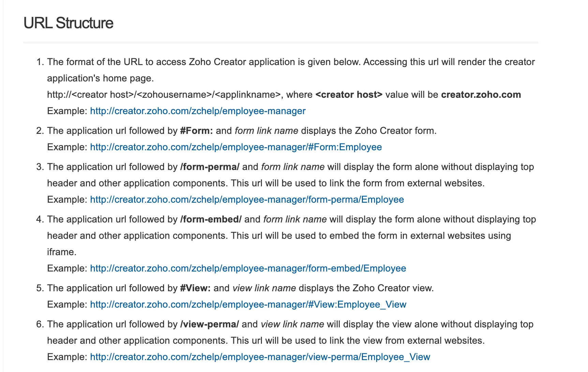The width and height of the screenshot is (588, 372).
Task: Click the bold creator.zoho.com text
Action: tap(481, 95)
